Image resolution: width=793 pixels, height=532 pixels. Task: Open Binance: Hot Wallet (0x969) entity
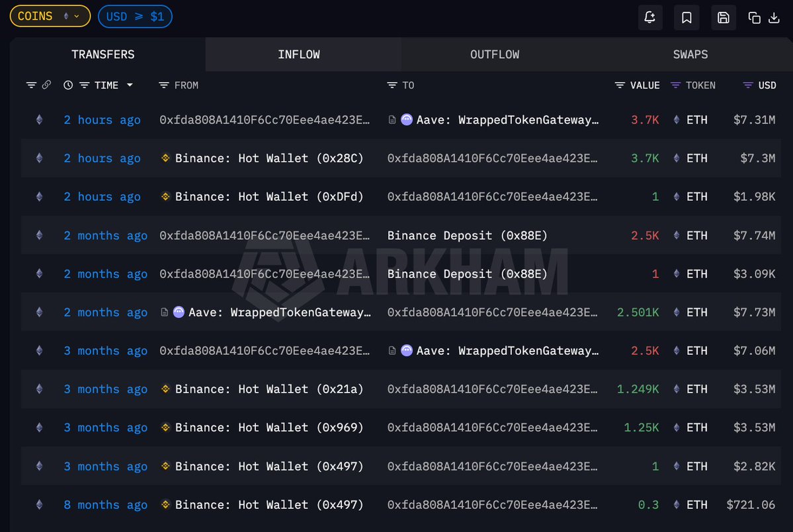[269, 428]
